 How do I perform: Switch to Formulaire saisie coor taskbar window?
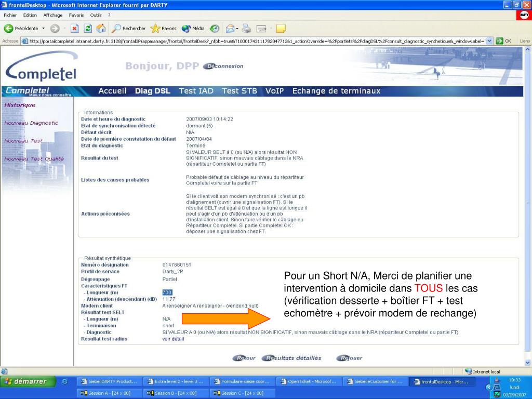pos(242,382)
